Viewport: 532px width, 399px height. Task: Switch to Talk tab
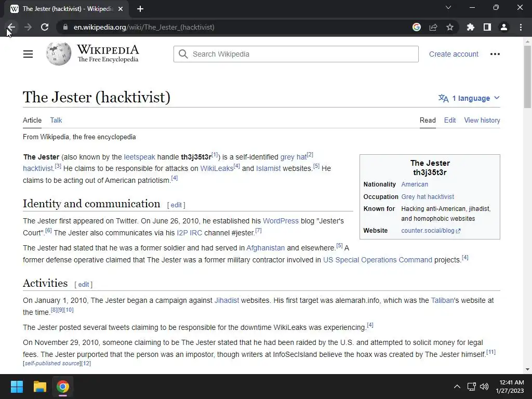click(56, 120)
